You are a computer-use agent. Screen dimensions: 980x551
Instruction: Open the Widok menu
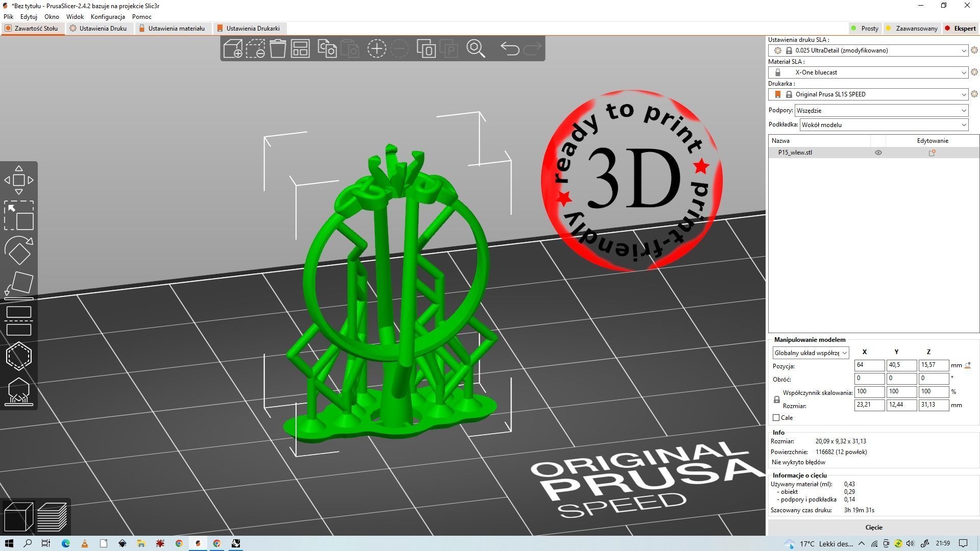(x=75, y=17)
